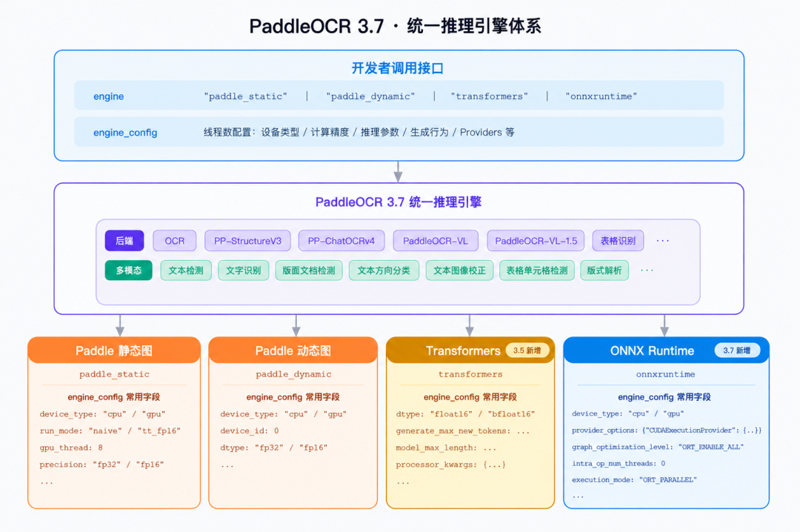Select the PaddleOCR 3.7 统一推理引擎 heading

(x=399, y=202)
